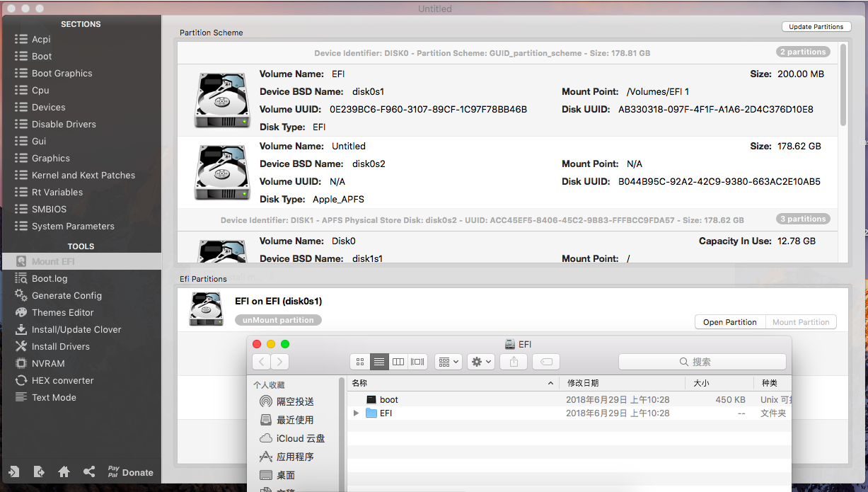The image size is (868, 492).
Task: Sort Finder list by 修改日期 column
Action: [x=623, y=383]
